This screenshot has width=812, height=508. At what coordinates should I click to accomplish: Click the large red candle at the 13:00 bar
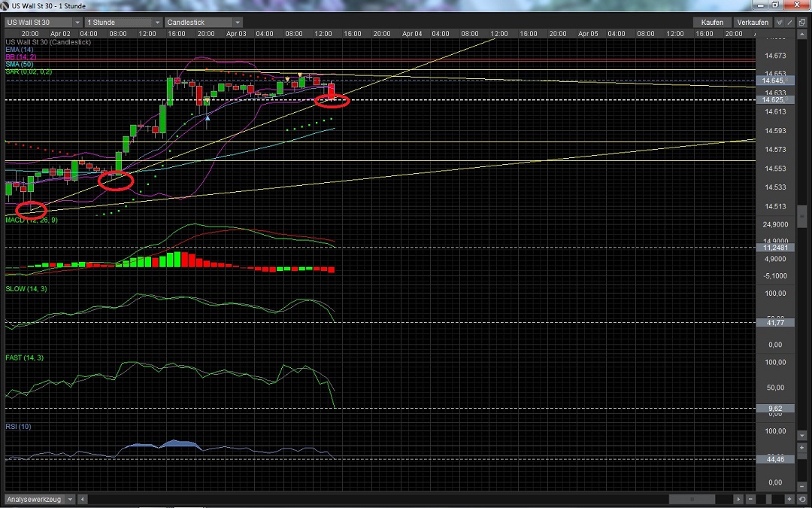332,90
